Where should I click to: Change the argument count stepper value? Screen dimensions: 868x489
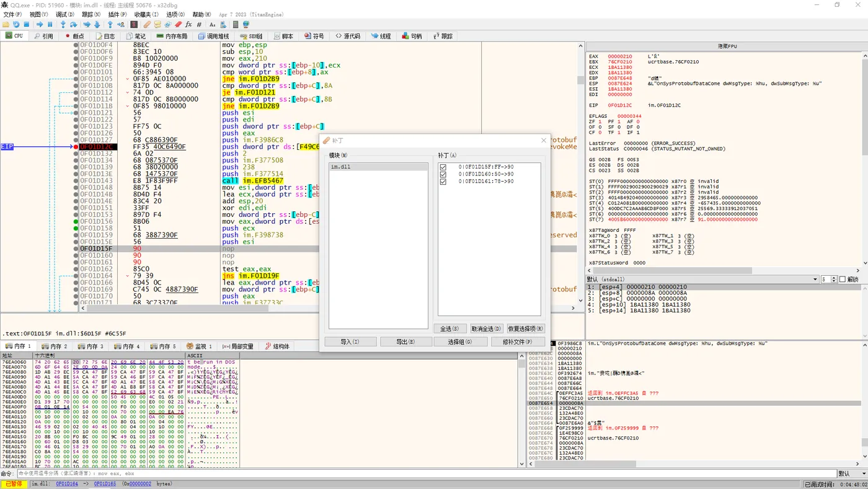(833, 279)
